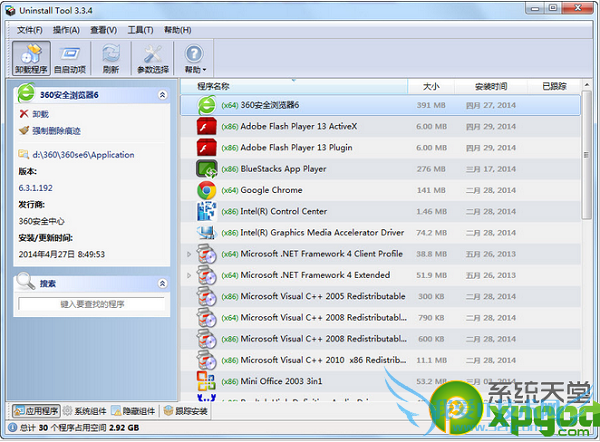Switch to the 系统组件 tab

(x=85, y=411)
